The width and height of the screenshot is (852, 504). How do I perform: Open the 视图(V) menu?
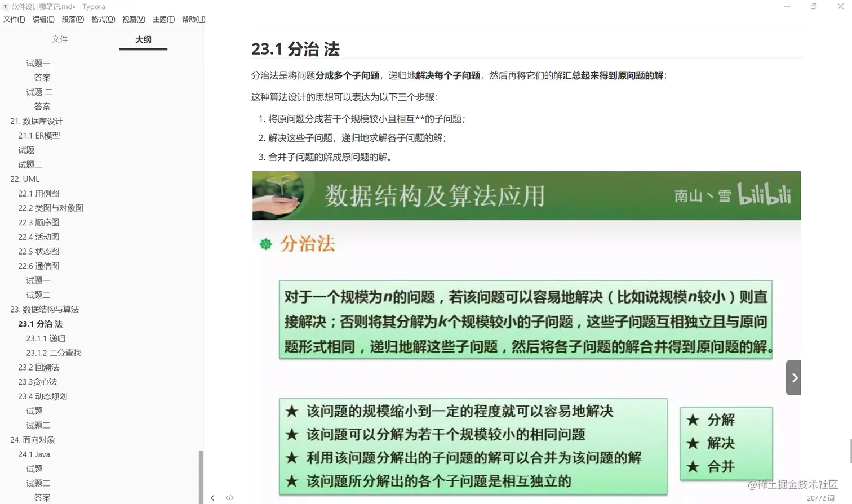134,19
